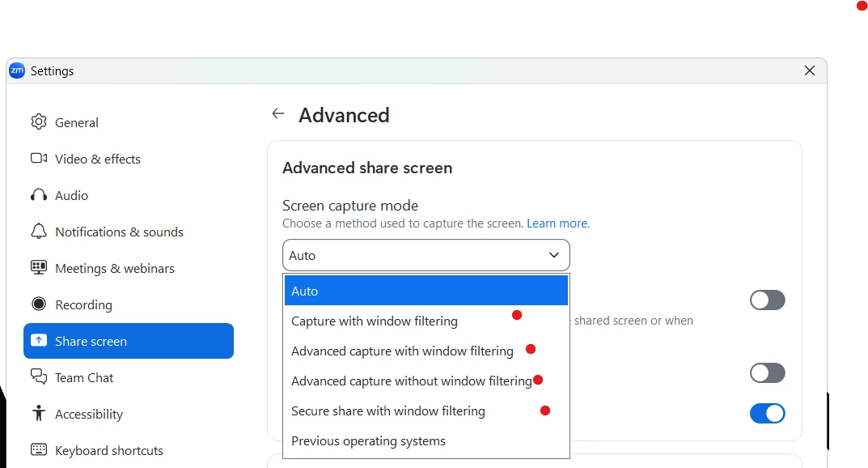Click the Zoom logo in title bar
The height and width of the screenshot is (468, 868).
tap(17, 70)
